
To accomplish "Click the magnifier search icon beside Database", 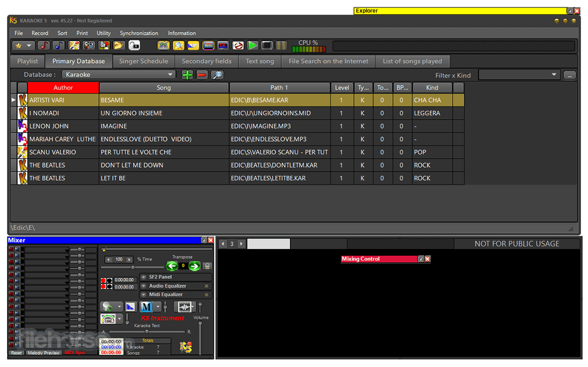I will click(217, 75).
